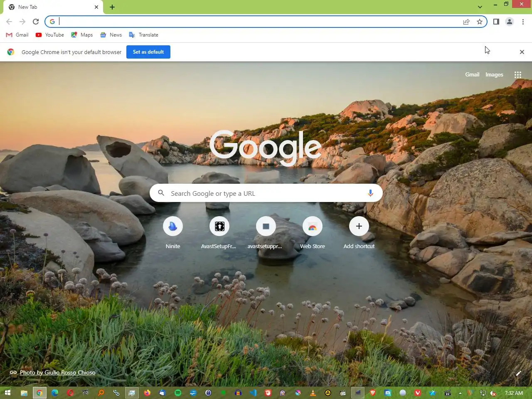Open the News bookmark
Viewport: 532px width, 399px height.
tap(111, 35)
